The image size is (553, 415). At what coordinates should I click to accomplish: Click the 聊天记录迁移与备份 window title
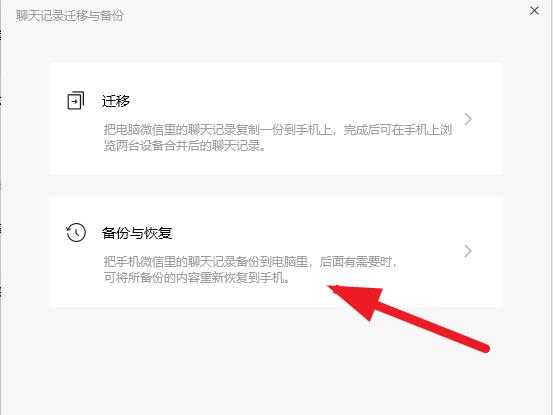click(70, 16)
